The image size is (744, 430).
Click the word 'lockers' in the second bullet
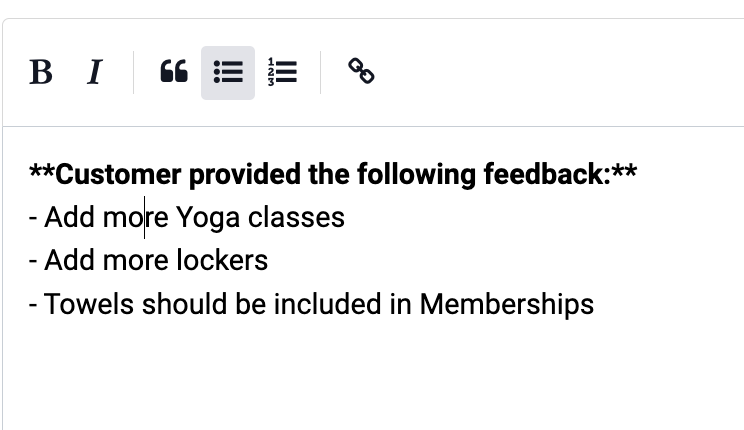coord(223,261)
